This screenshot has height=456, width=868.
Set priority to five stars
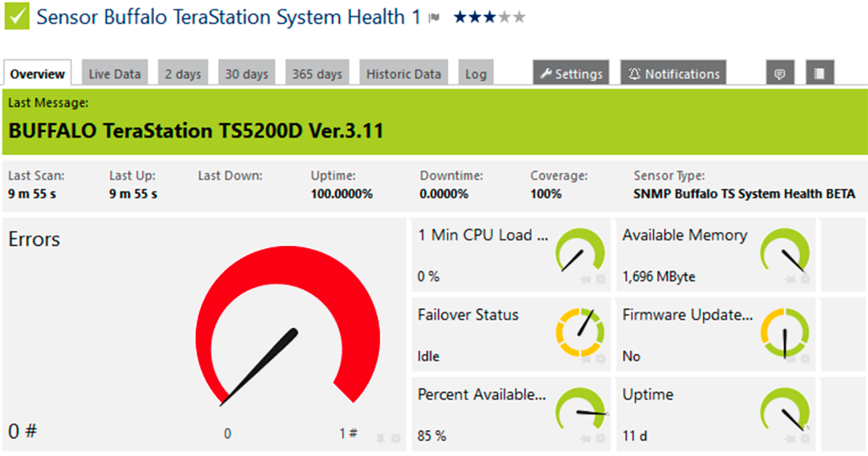tap(519, 18)
